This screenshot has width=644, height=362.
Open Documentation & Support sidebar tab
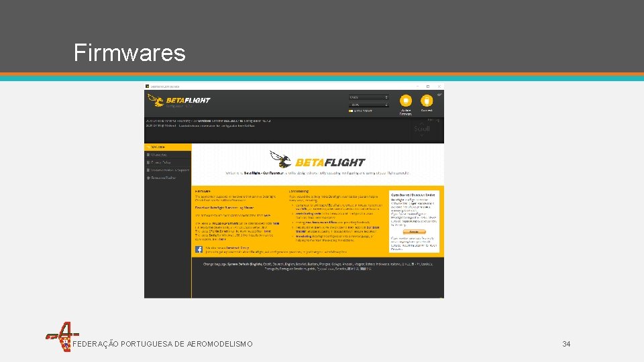(x=168, y=170)
